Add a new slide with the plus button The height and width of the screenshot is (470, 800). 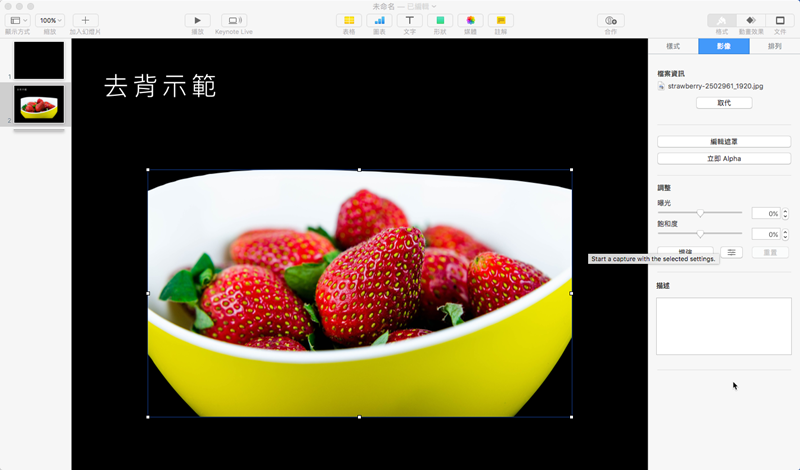85,20
